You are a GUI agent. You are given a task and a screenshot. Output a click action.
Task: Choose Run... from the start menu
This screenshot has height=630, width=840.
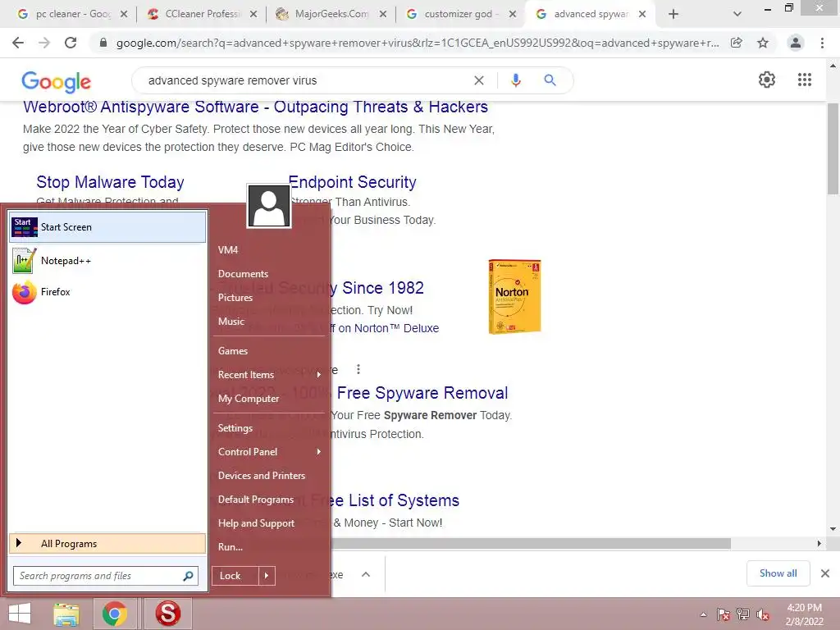click(x=231, y=547)
